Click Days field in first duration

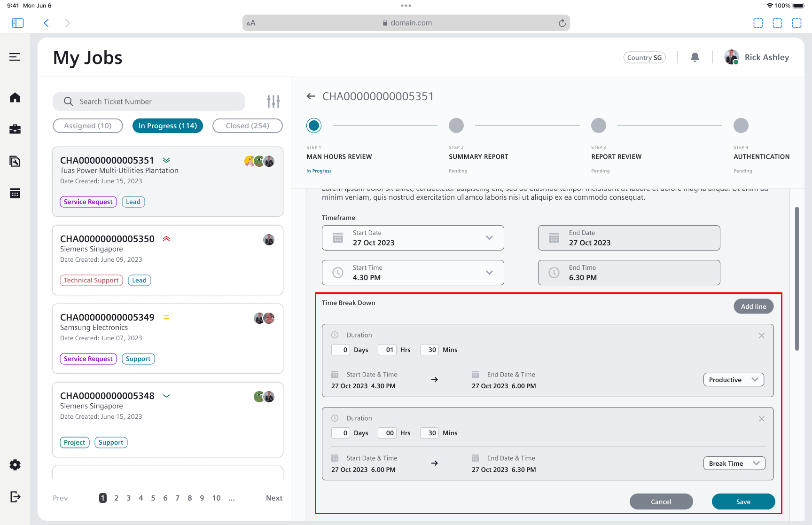click(x=341, y=350)
